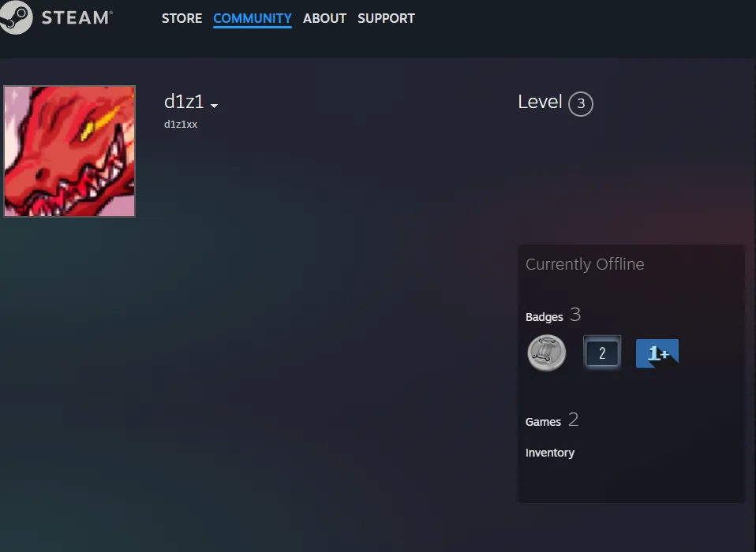Open the red dragon profile avatar
The width and height of the screenshot is (756, 552).
click(69, 151)
